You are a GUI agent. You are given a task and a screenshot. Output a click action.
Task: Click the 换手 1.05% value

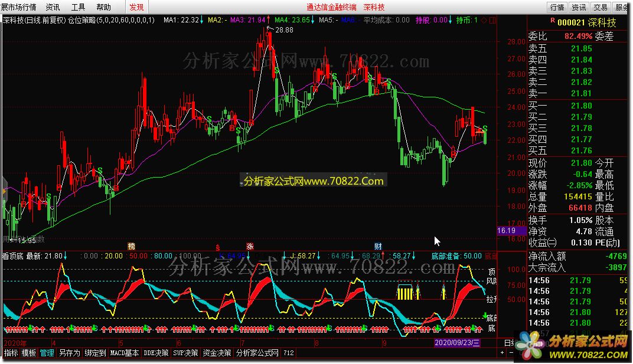[x=580, y=220]
